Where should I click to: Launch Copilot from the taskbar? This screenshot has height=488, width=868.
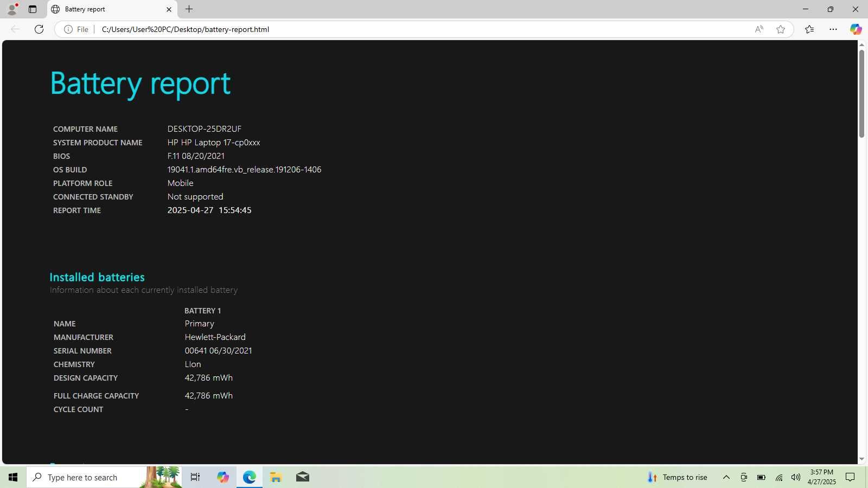pos(223,477)
